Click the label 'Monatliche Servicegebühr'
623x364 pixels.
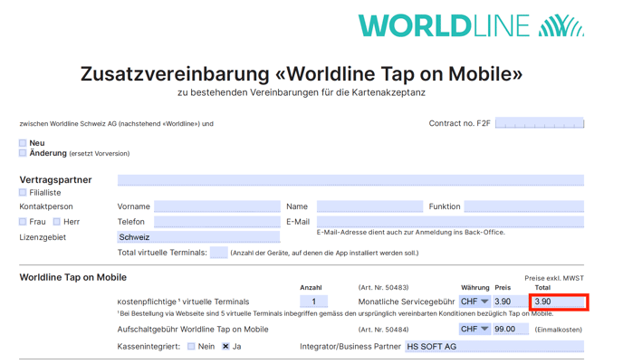[x=406, y=302]
